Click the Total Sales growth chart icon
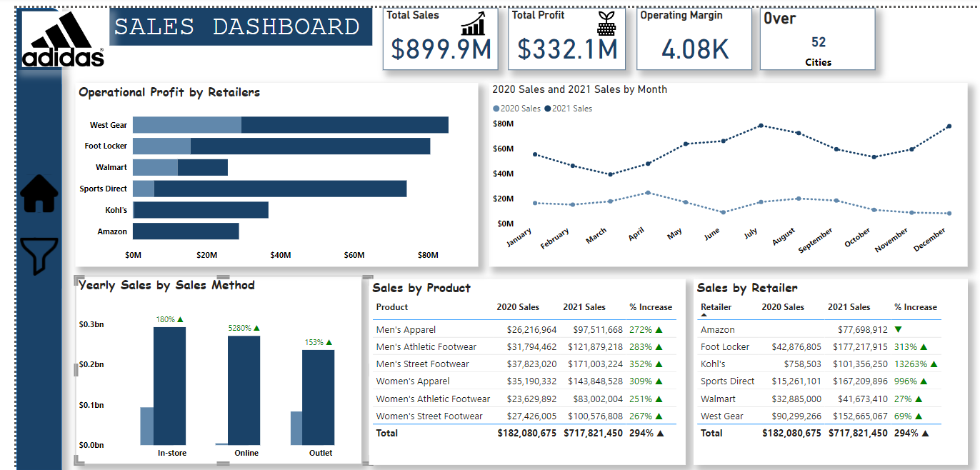 point(473,24)
